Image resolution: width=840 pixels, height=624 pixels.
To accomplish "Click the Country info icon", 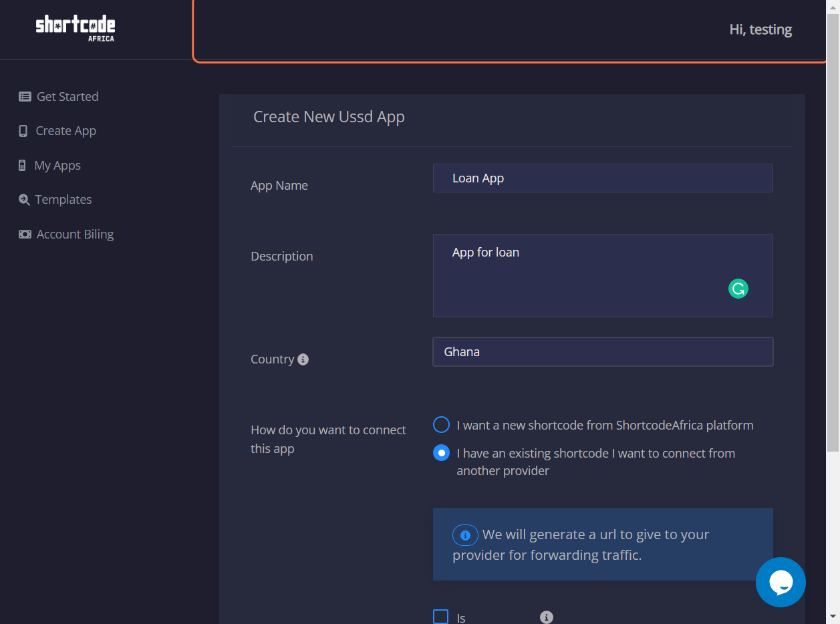I will 303,359.
